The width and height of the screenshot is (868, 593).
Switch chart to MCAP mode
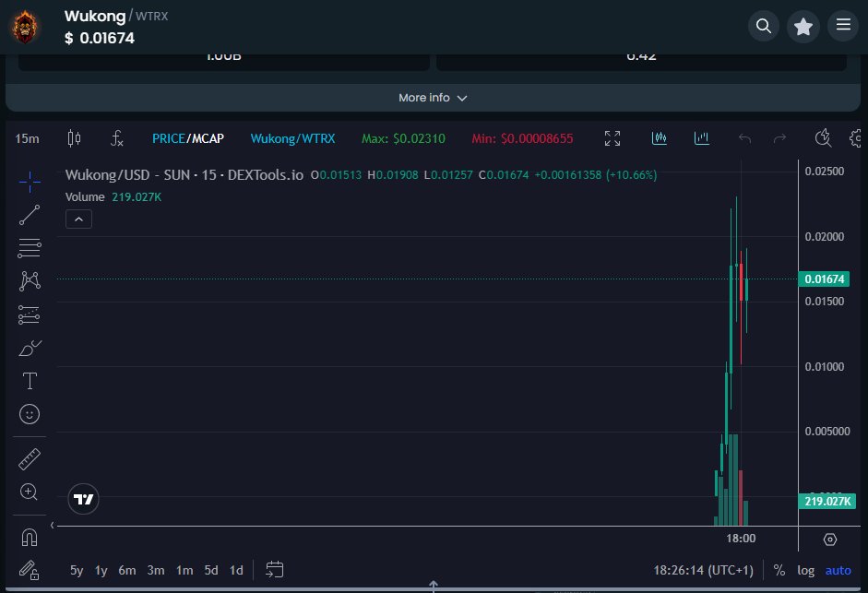pos(208,138)
